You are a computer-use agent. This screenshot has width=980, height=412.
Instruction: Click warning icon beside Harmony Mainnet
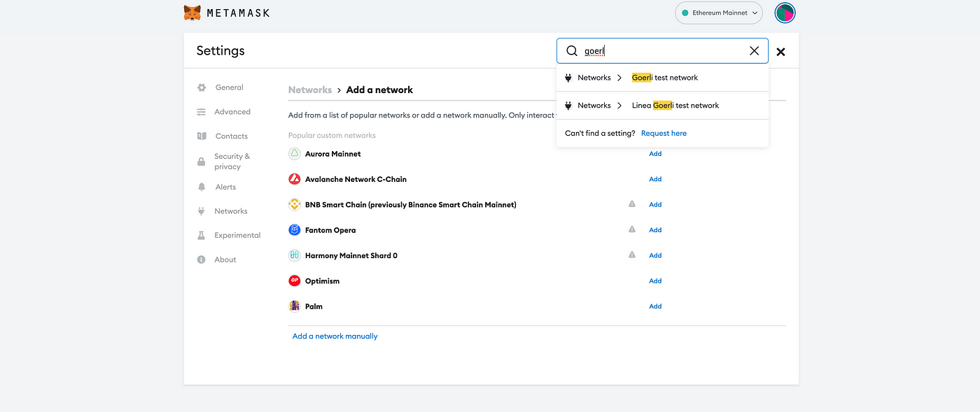coord(632,255)
